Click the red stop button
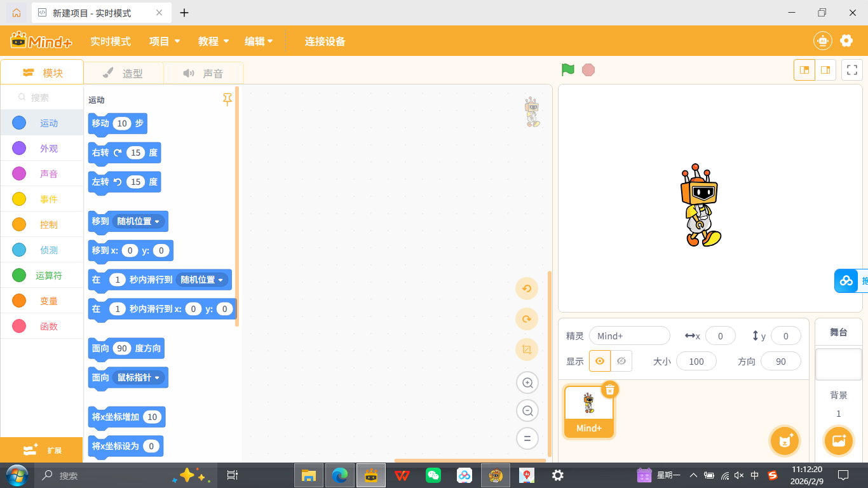868x488 pixels. [x=588, y=70]
